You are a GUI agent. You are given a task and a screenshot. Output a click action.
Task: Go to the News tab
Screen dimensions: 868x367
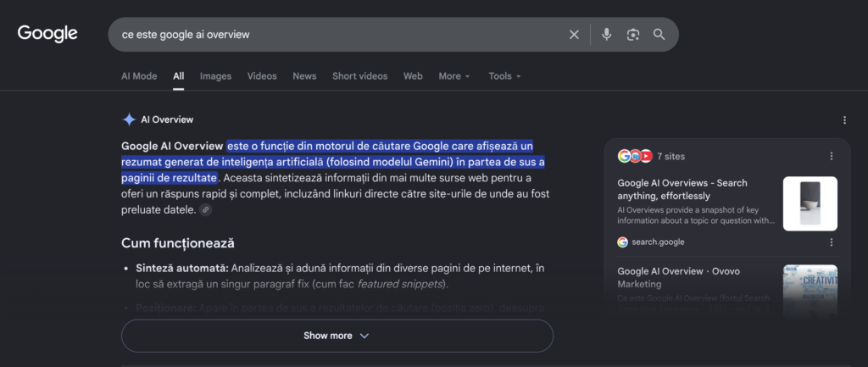click(304, 75)
